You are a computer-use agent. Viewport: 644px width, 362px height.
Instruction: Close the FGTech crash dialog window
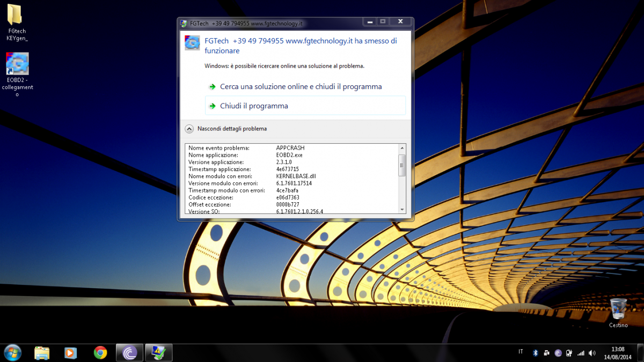[x=400, y=21]
